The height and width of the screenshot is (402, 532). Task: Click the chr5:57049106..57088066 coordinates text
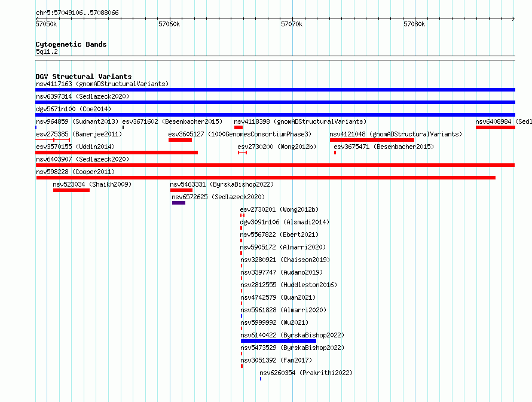click(x=77, y=13)
